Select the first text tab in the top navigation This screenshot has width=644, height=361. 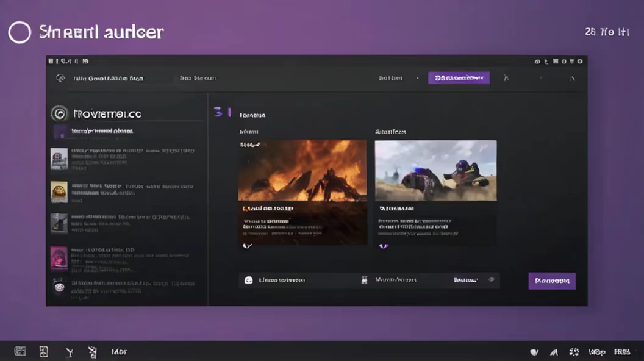click(x=107, y=78)
